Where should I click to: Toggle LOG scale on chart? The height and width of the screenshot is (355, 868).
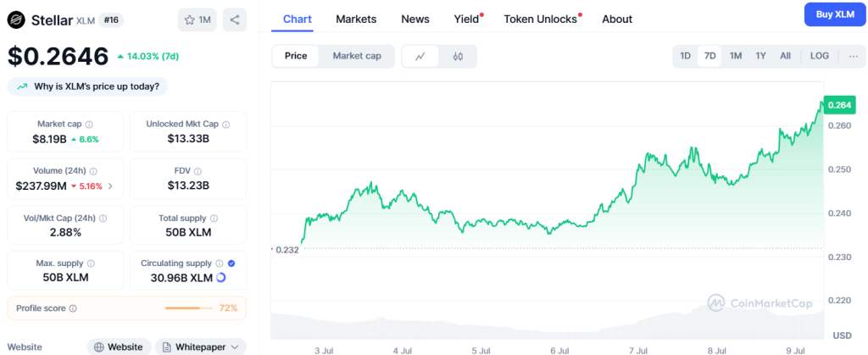[x=820, y=56]
